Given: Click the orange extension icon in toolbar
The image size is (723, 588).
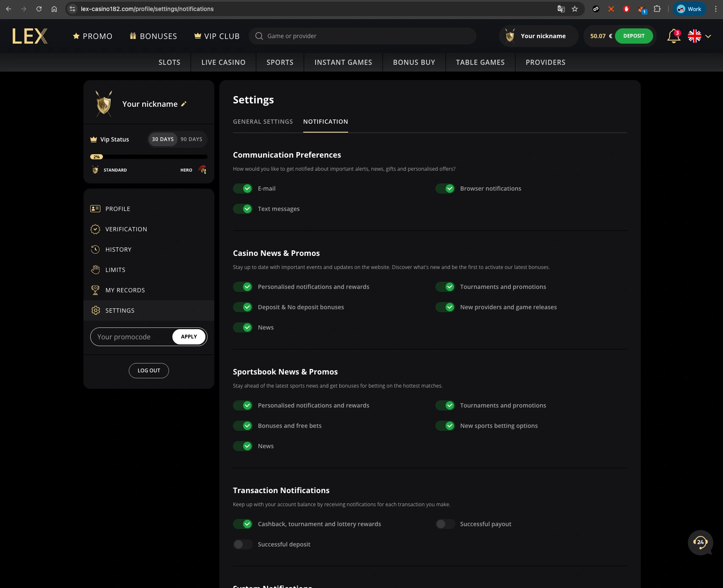Looking at the screenshot, I should coord(611,9).
